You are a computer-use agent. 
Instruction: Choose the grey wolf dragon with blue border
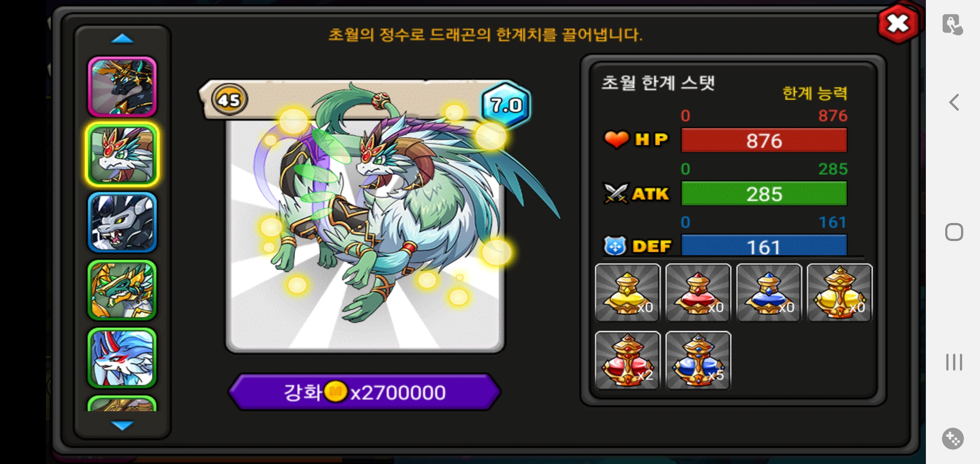(122, 222)
